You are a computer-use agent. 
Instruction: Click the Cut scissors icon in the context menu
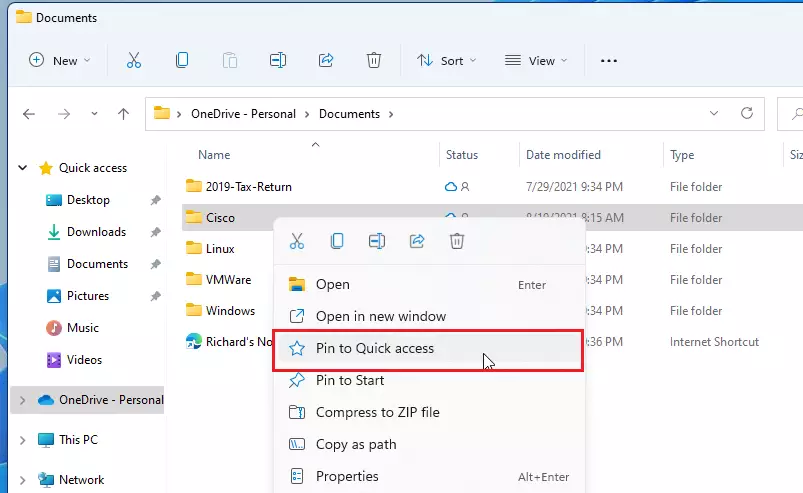(297, 241)
